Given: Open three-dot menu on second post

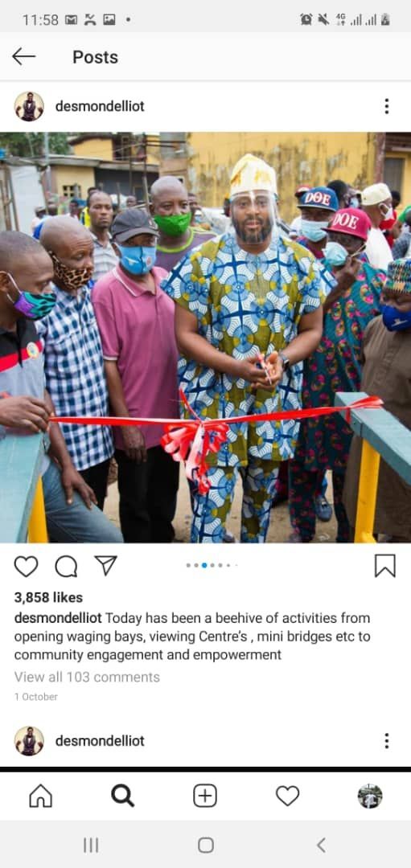Looking at the screenshot, I should pyautogui.click(x=387, y=741).
